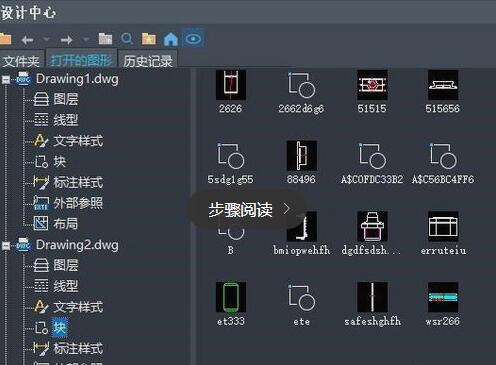Click the forward arrow in toolbar
Viewport: 496px width, 365px height.
click(x=66, y=40)
